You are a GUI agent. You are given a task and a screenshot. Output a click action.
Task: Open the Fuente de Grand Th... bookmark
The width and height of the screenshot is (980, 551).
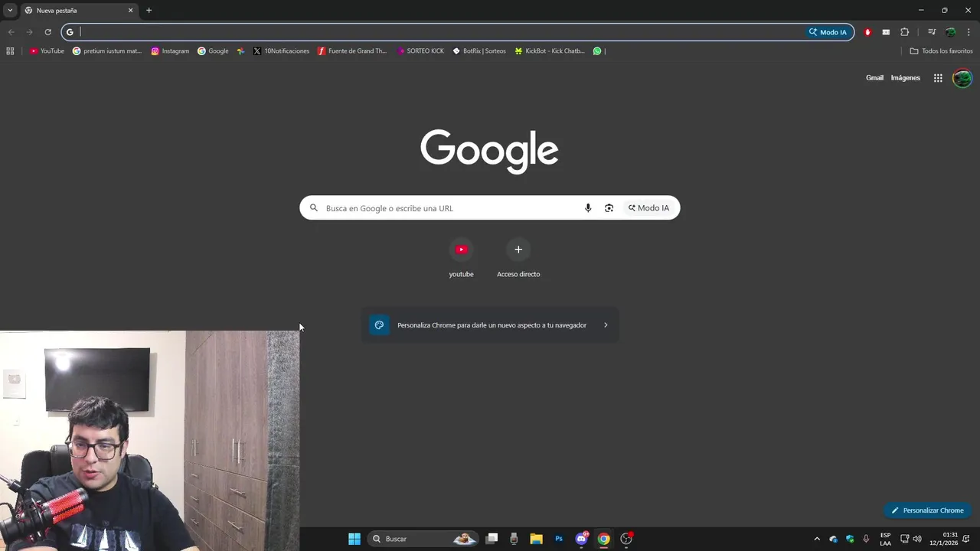(352, 51)
